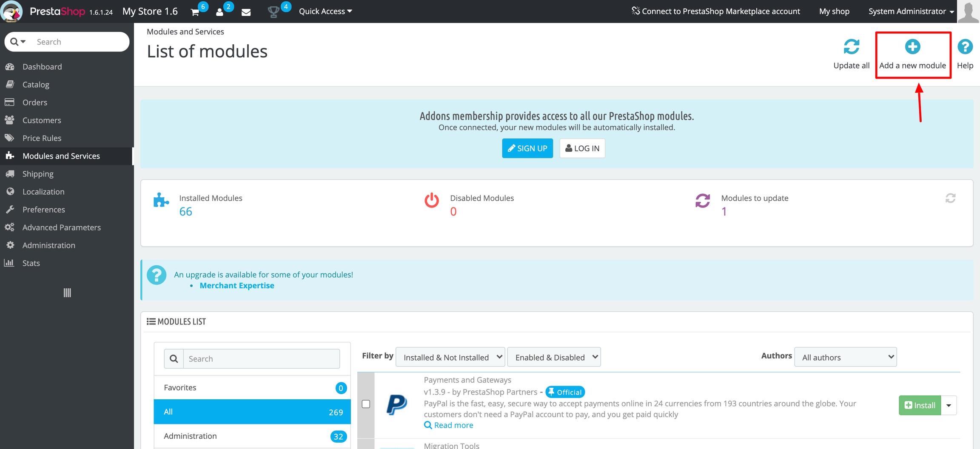
Task: Open the Enabled & Disabled filter
Action: 554,357
